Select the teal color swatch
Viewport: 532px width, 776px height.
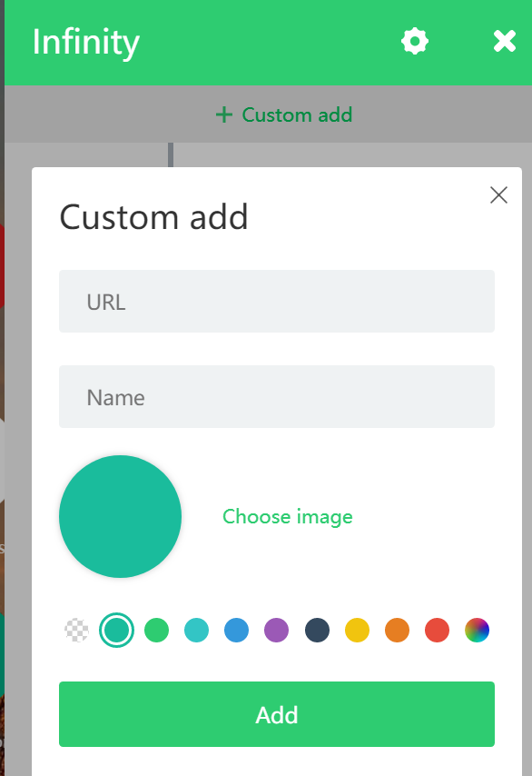117,631
